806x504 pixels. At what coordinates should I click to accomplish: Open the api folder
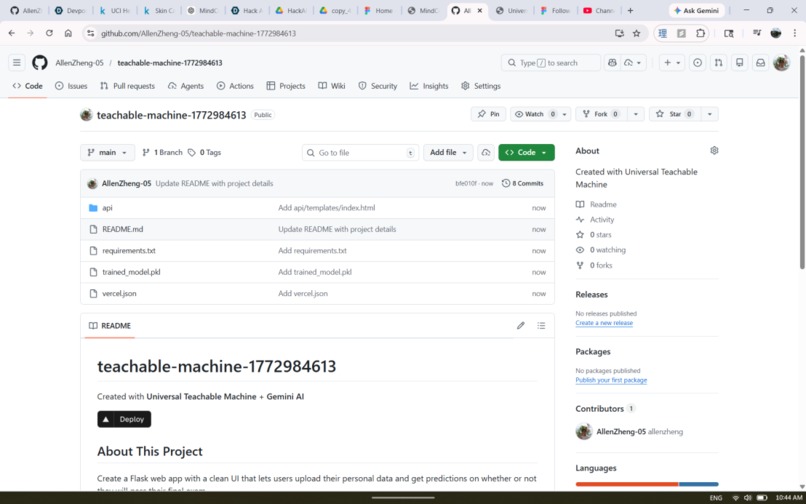point(107,208)
